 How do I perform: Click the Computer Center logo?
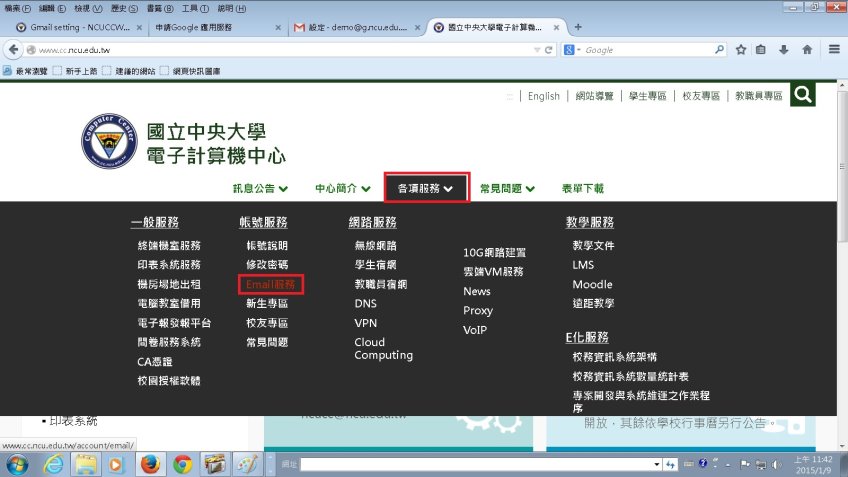coord(109,143)
